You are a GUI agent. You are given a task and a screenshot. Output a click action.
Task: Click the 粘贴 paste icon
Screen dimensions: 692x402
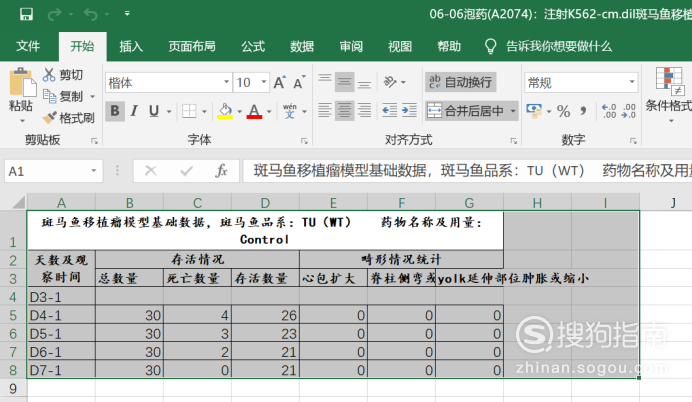click(x=22, y=82)
